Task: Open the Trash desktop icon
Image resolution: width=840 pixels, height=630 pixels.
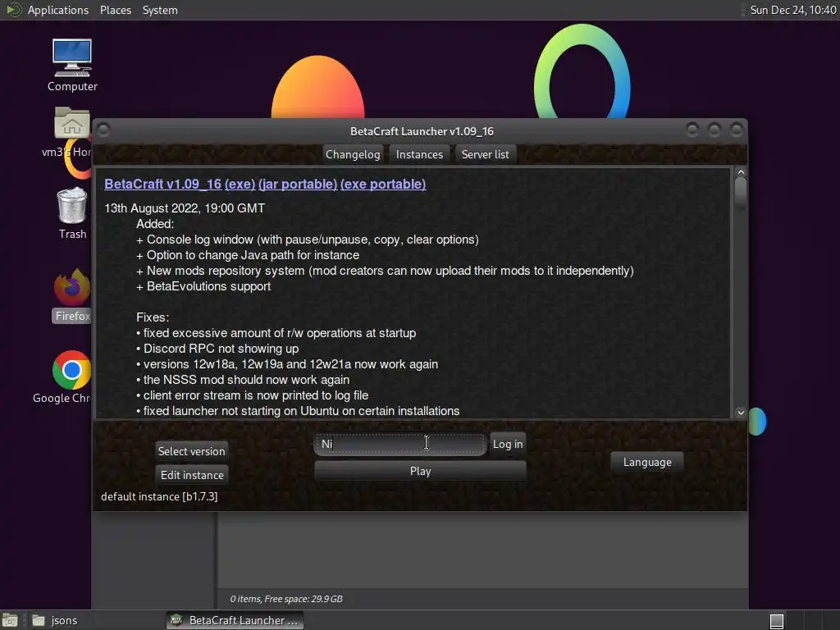Action: click(x=72, y=212)
